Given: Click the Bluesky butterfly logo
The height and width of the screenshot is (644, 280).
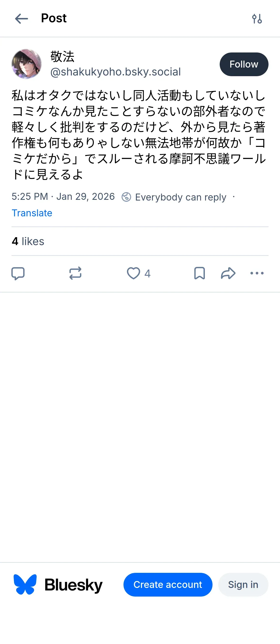Looking at the screenshot, I should click(x=25, y=585).
